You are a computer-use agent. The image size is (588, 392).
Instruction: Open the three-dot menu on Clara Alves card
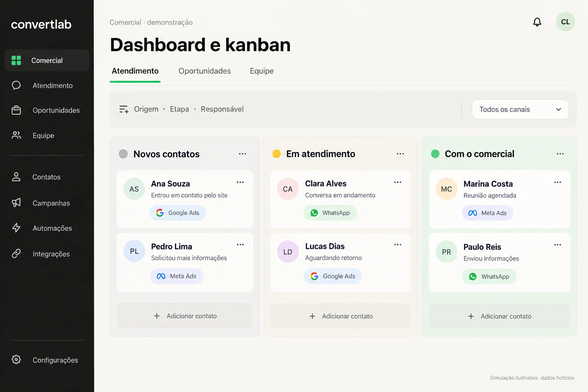coord(398,182)
